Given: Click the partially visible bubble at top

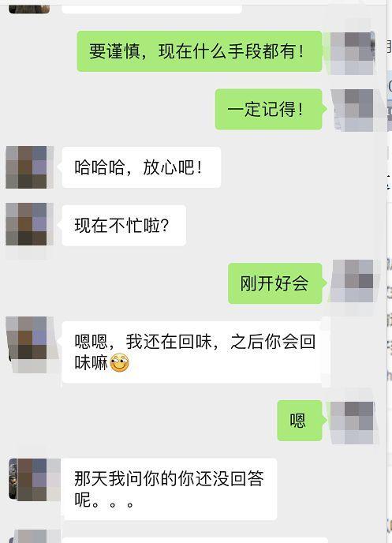Looking at the screenshot, I should (151, 6).
